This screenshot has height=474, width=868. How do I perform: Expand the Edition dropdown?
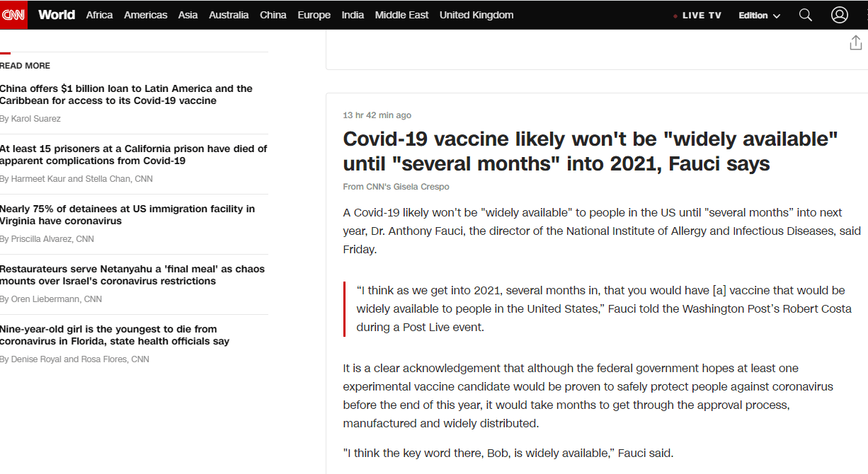point(759,16)
